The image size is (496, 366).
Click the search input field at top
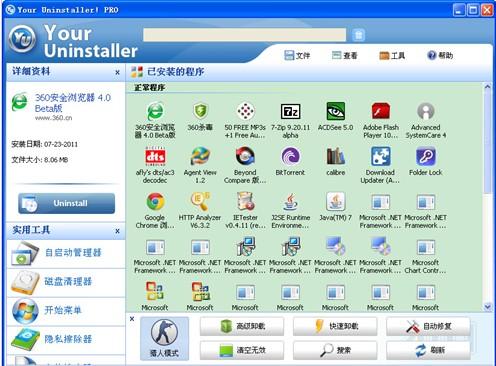(245, 35)
